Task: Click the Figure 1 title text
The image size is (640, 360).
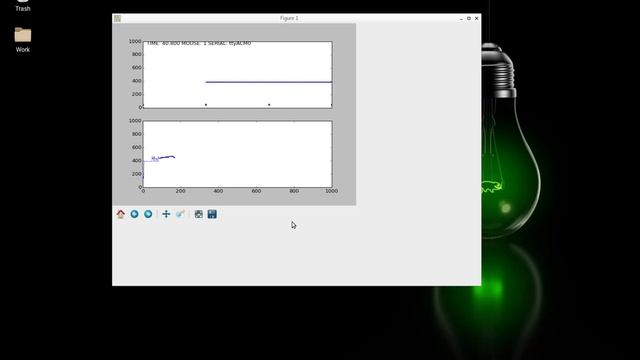Action: pyautogui.click(x=289, y=18)
